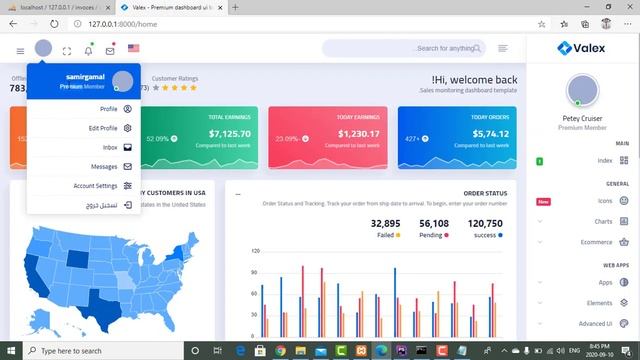
Task: Choose Edit Profile in the dropdown
Action: pyautogui.click(x=84, y=128)
